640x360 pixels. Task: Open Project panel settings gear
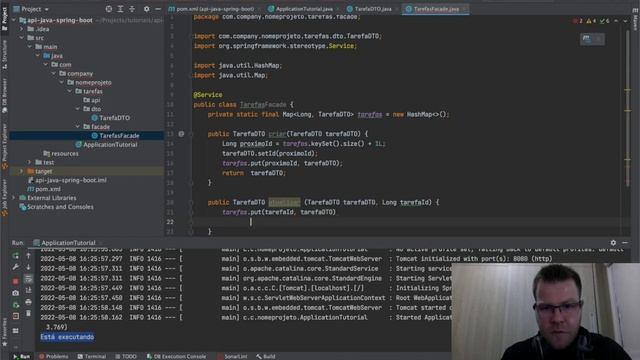pyautogui.click(x=147, y=9)
